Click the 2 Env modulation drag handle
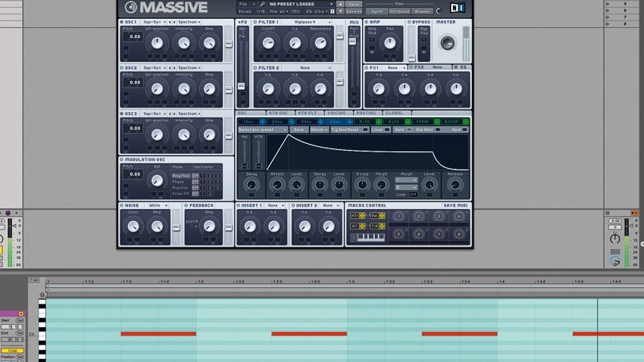The height and width of the screenshot is (362, 644). (291, 122)
